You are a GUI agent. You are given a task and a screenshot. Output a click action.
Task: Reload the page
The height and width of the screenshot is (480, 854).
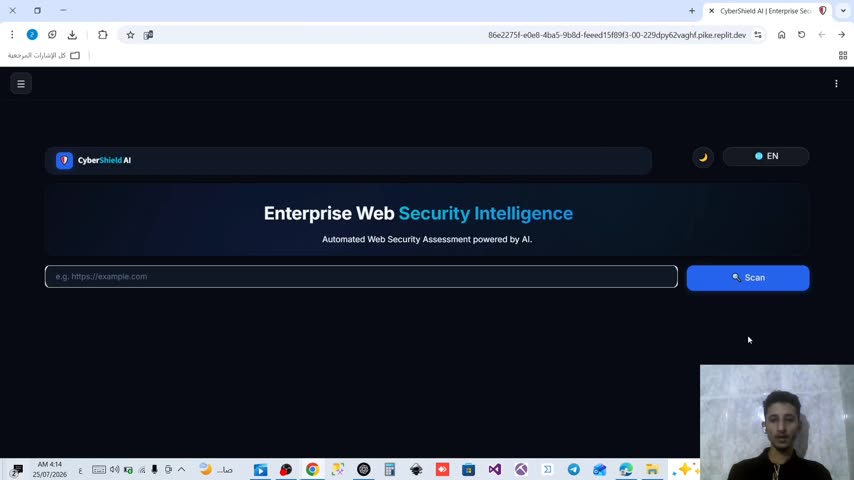point(801,35)
